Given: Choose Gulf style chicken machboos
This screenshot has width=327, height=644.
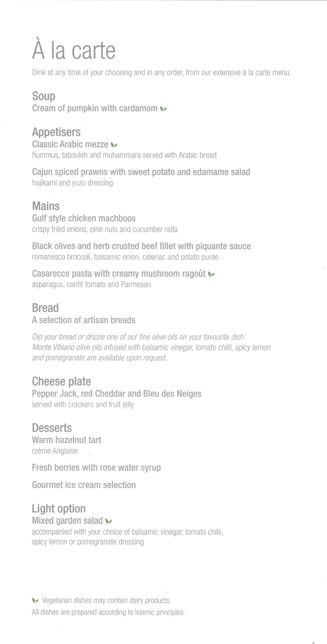Looking at the screenshot, I should pos(84,219).
